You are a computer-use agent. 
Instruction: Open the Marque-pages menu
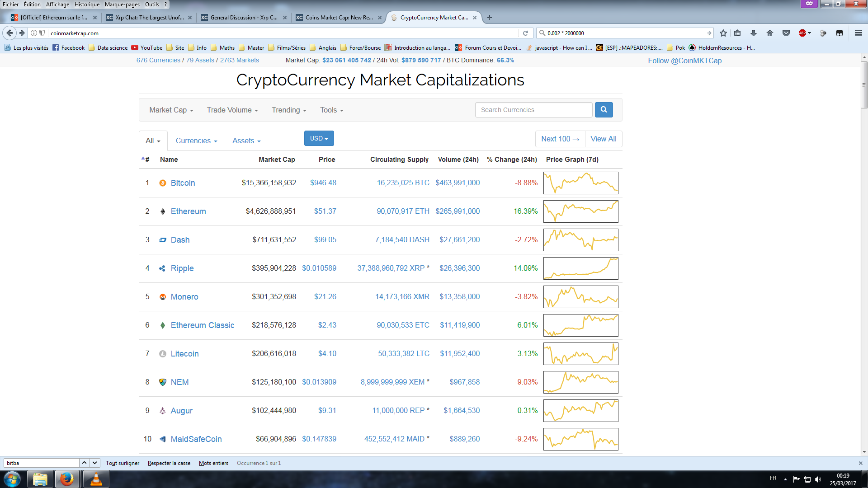point(122,5)
